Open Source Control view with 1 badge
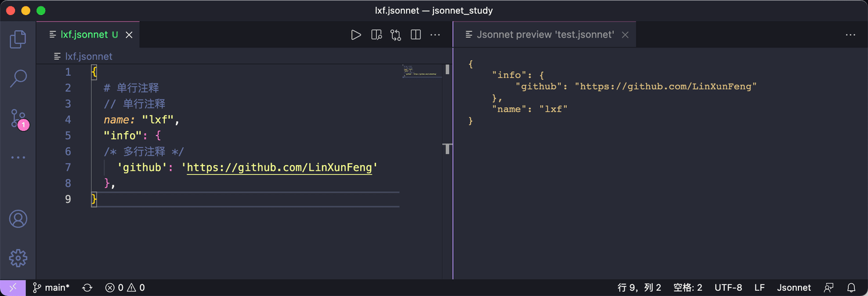 [x=19, y=118]
